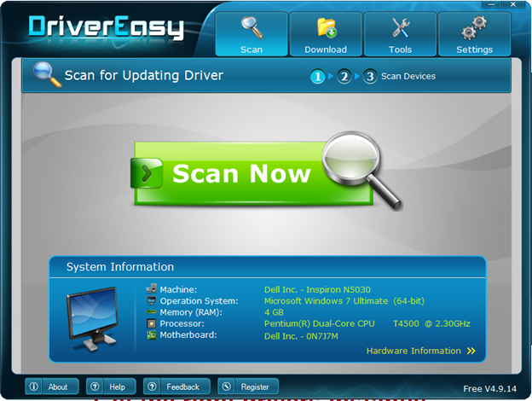This screenshot has height=401, width=532.
Task: Click the 'Dell Inc. - 0N7J7M' motherboard value
Action: 301,336
